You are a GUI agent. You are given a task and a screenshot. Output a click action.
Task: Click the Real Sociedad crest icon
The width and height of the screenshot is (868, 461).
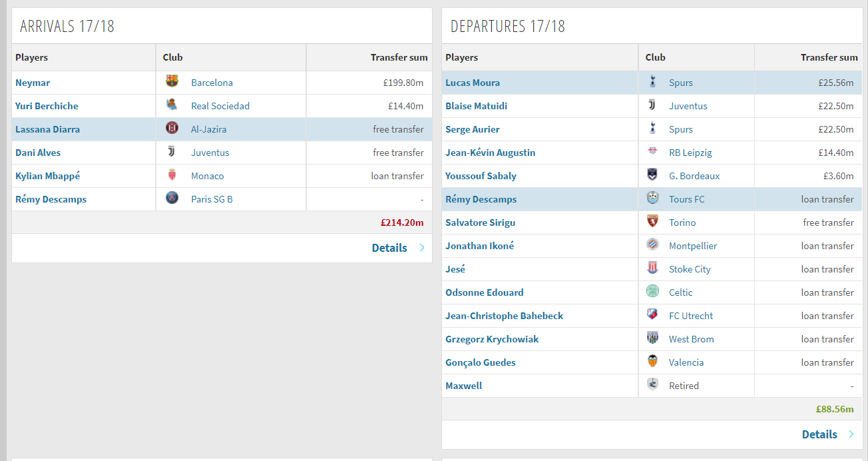tap(172, 105)
